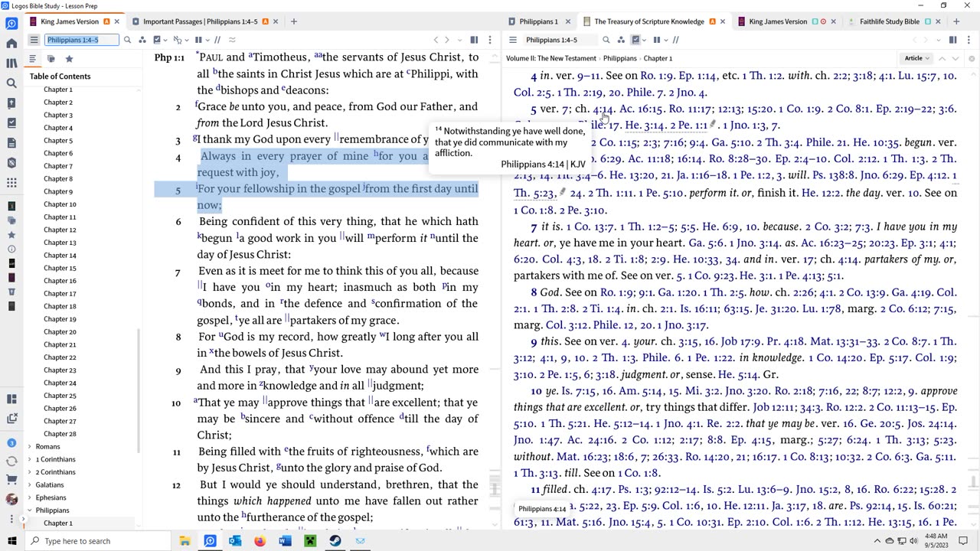Screen dimensions: 980x551
Task: Expand the Romans tree node
Action: [29, 446]
